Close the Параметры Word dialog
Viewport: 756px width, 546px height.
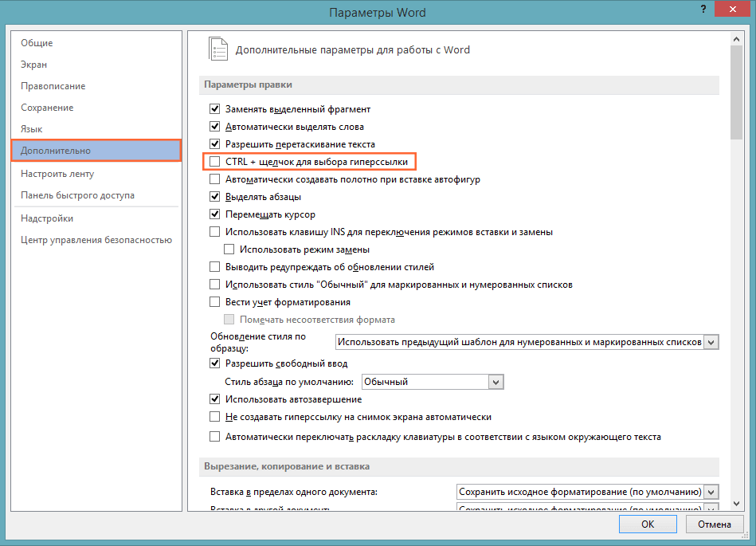[732, 9]
